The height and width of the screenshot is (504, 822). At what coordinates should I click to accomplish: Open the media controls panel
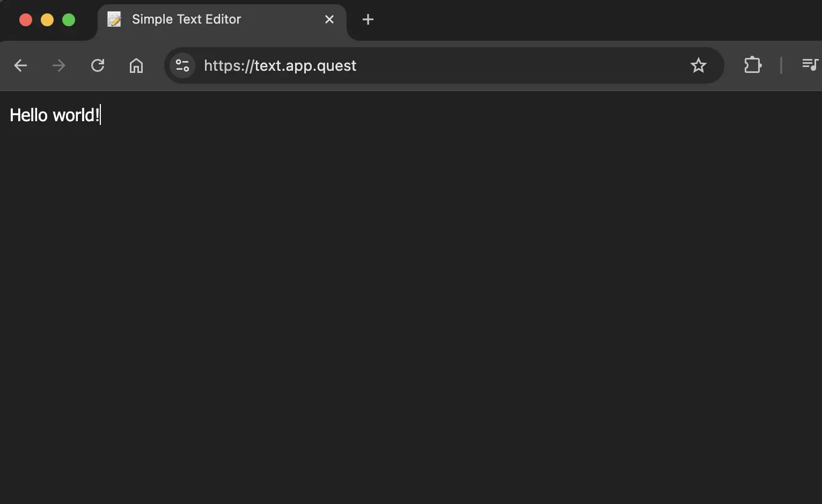[x=810, y=65]
